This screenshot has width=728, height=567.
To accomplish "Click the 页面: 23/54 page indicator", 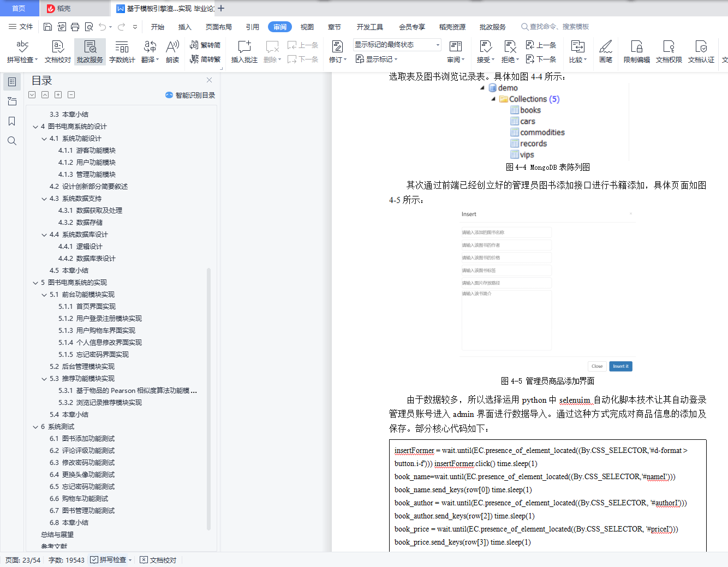I will click(23, 560).
